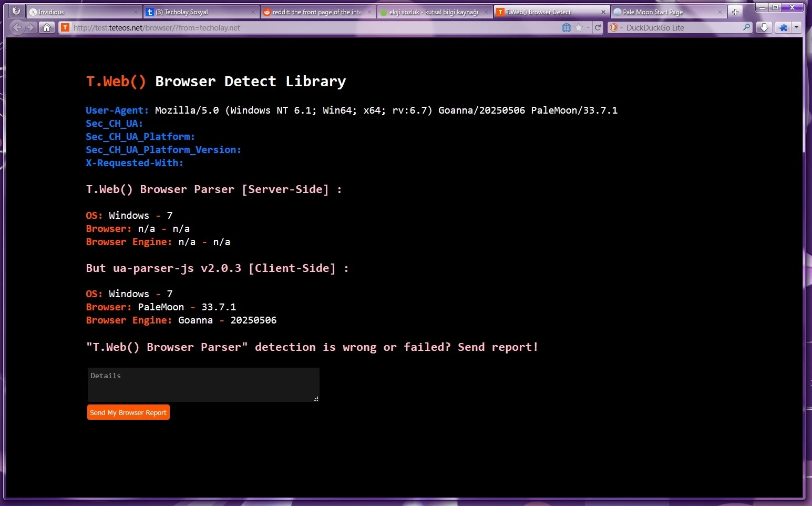Screen dimensions: 812x506
Task: Close the ekşi sözlük tab
Action: 486,12
